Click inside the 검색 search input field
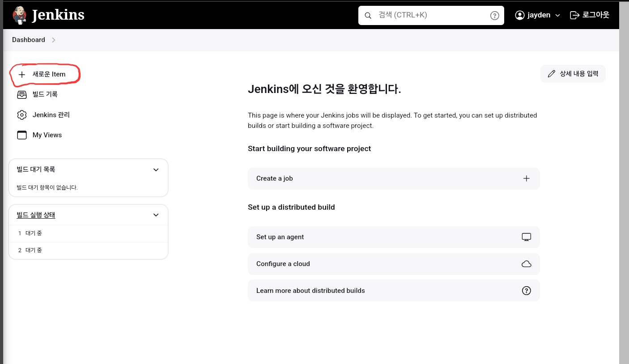 [425, 15]
